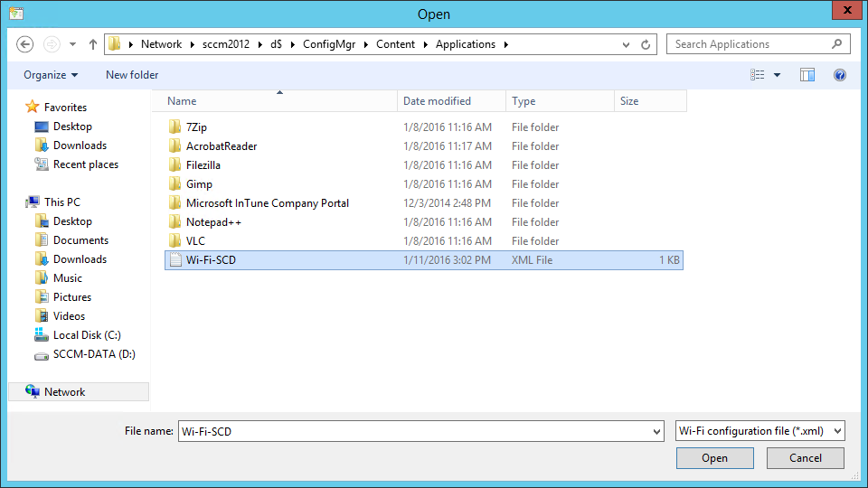Select ConfigMgr in the address breadcrumb
Image resolution: width=868 pixels, height=488 pixels.
(329, 44)
